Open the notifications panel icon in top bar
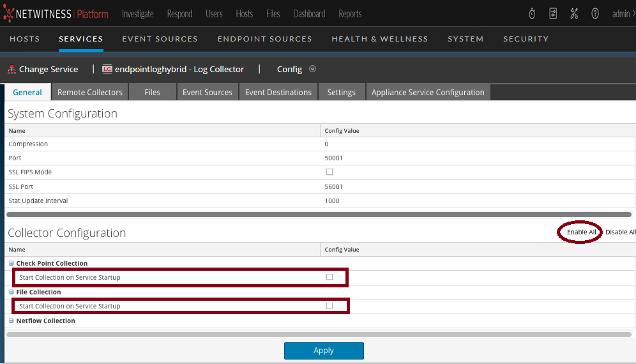The height and width of the screenshot is (364, 636). [x=553, y=13]
